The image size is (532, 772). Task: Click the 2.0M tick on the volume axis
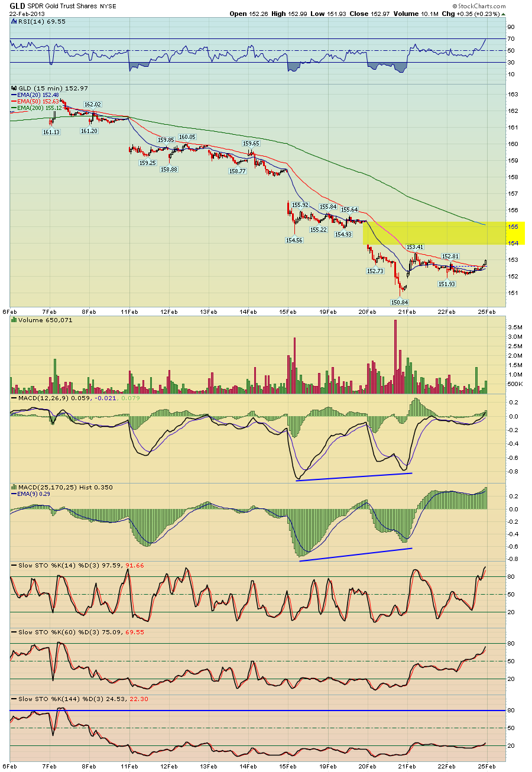pyautogui.click(x=515, y=355)
